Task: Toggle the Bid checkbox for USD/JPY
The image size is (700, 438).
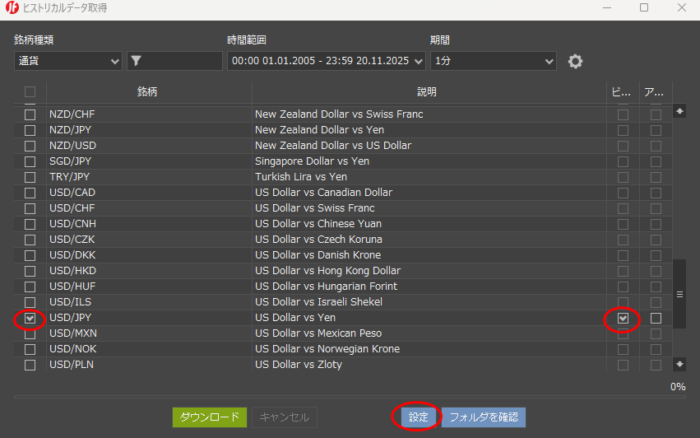Action: coord(623,318)
